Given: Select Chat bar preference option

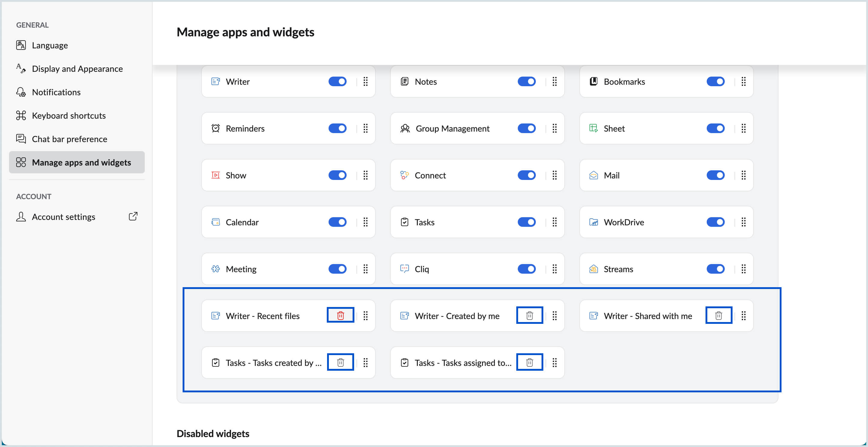Looking at the screenshot, I should 69,139.
